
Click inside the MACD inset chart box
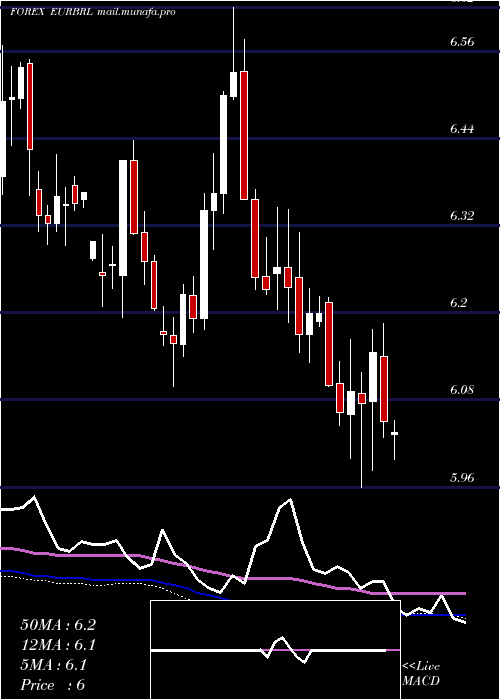coord(275,650)
